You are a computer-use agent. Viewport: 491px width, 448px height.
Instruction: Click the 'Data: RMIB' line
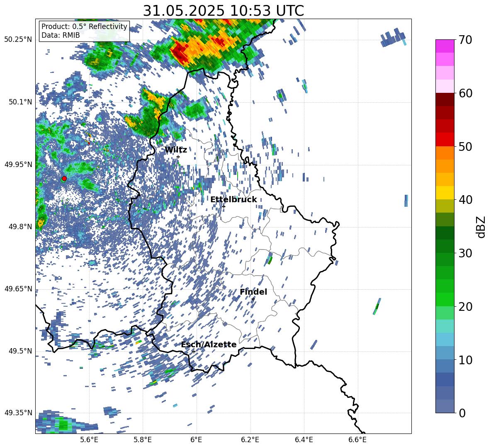coord(61,35)
